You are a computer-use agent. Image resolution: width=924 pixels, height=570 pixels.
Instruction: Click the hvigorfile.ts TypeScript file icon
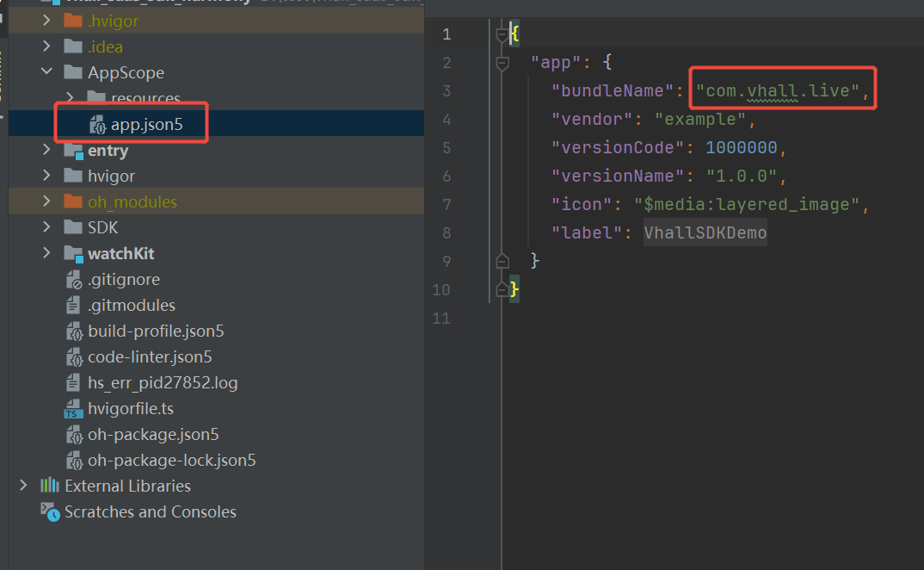coord(74,409)
